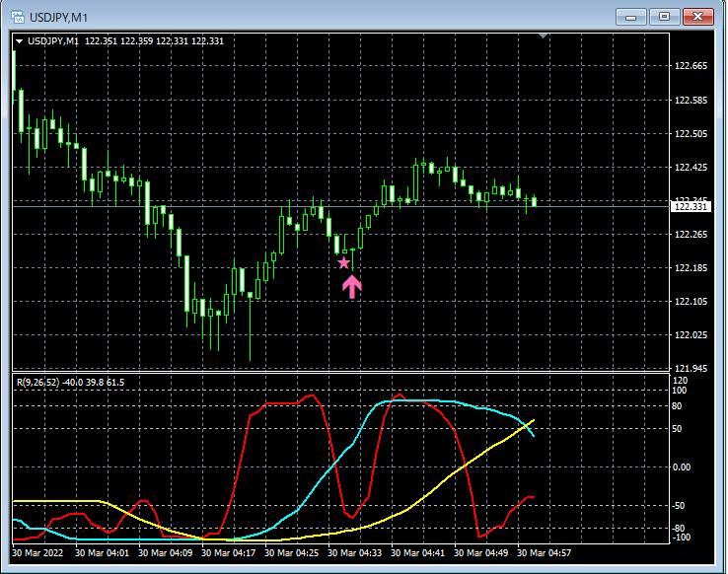The height and width of the screenshot is (574, 728).
Task: Click the 30 Mar 04:41 time label
Action: pos(417,553)
